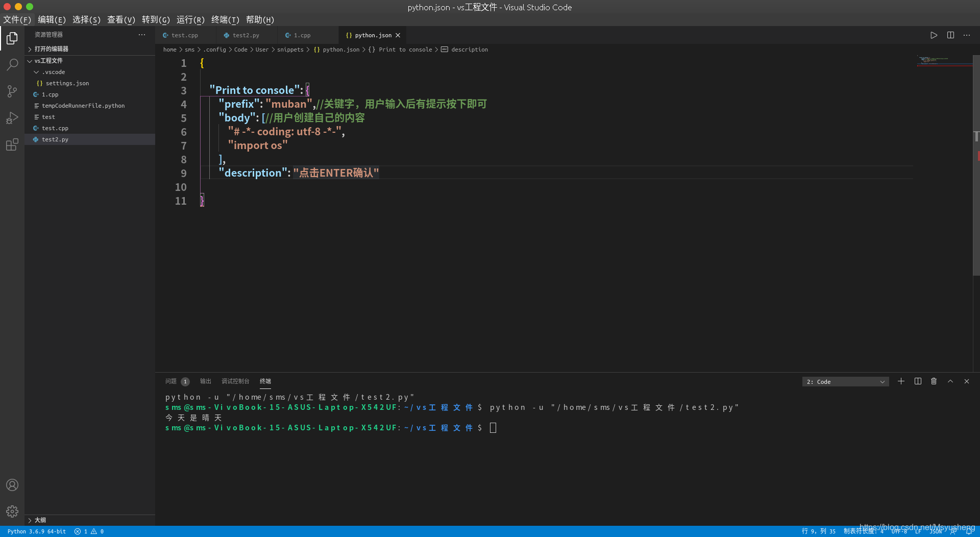Click the terminal prompt input cursor

point(493,428)
